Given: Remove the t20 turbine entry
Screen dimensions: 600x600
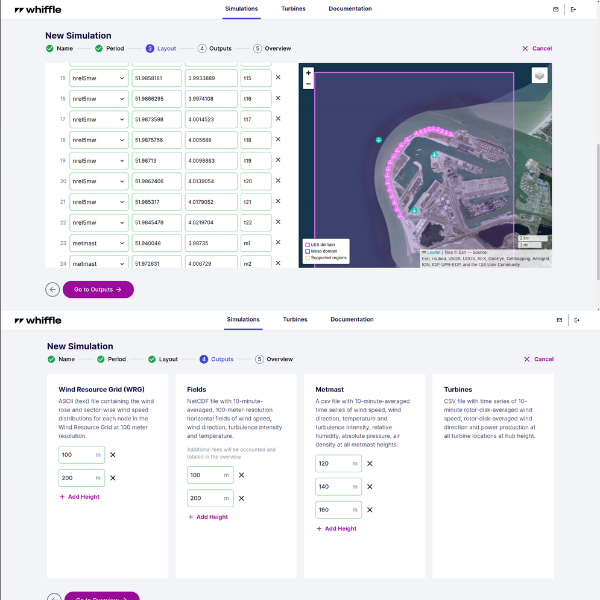Looking at the screenshot, I should pyautogui.click(x=278, y=181).
